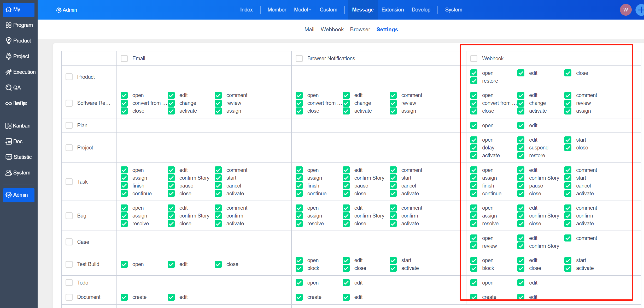Open the Extension top menu
Viewport: 644px width, 308px height.
pos(392,10)
